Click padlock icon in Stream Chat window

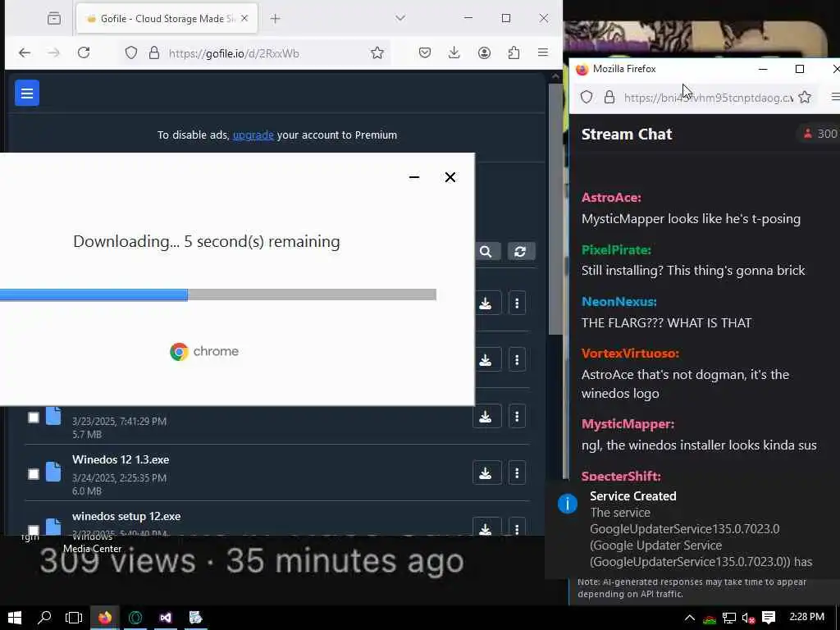(x=609, y=97)
